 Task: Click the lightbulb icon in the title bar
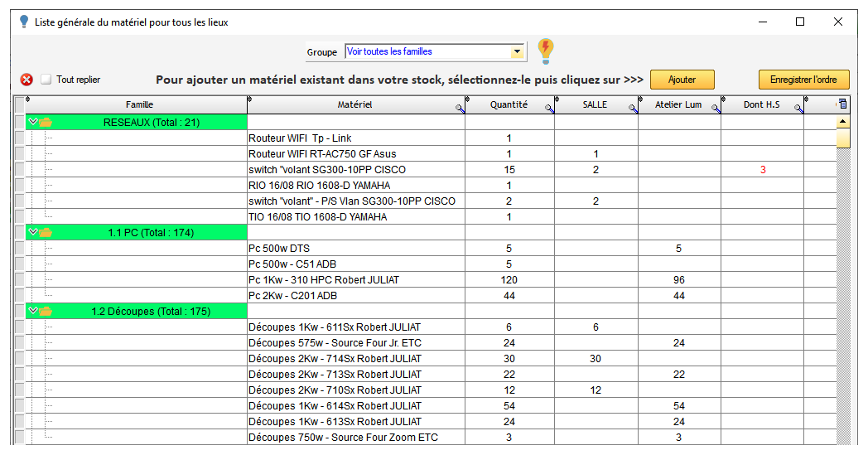(x=24, y=22)
